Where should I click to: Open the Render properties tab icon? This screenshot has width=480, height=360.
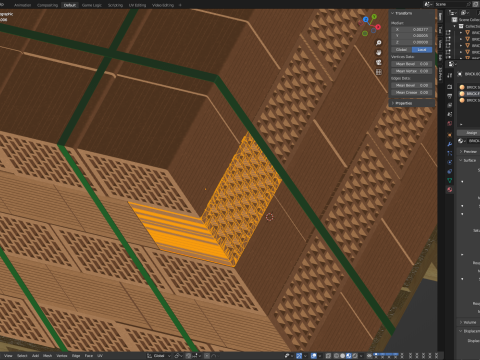450,87
